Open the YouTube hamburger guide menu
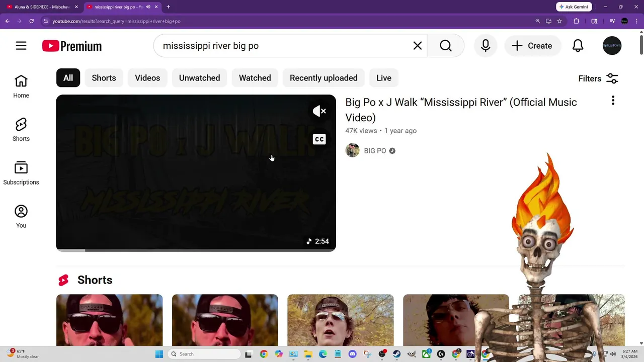Viewport: 644px width, 362px height. click(21, 46)
